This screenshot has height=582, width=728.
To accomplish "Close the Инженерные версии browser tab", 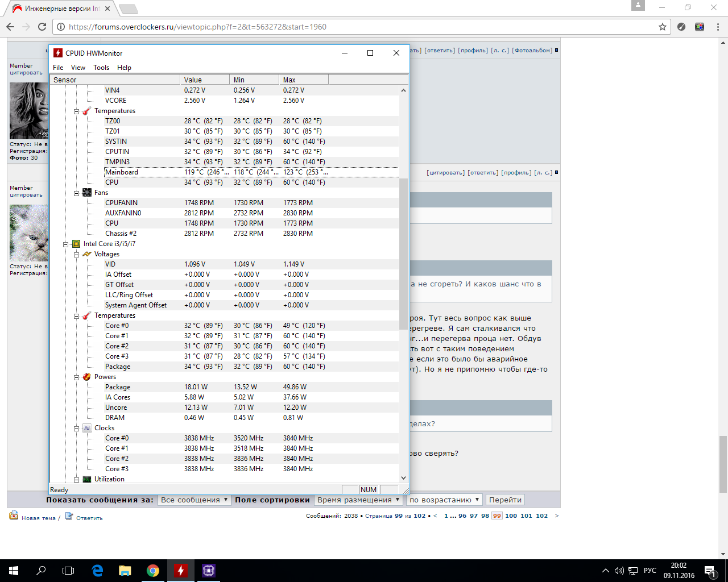I will [x=107, y=9].
